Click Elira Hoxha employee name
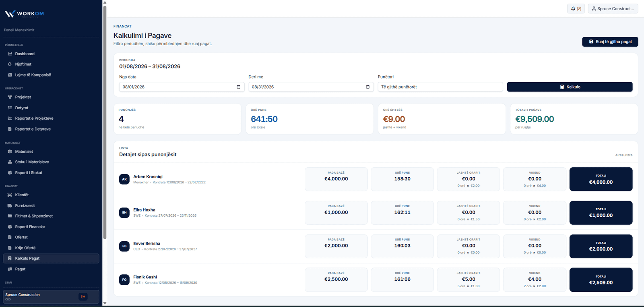644x307 pixels. pos(144,210)
